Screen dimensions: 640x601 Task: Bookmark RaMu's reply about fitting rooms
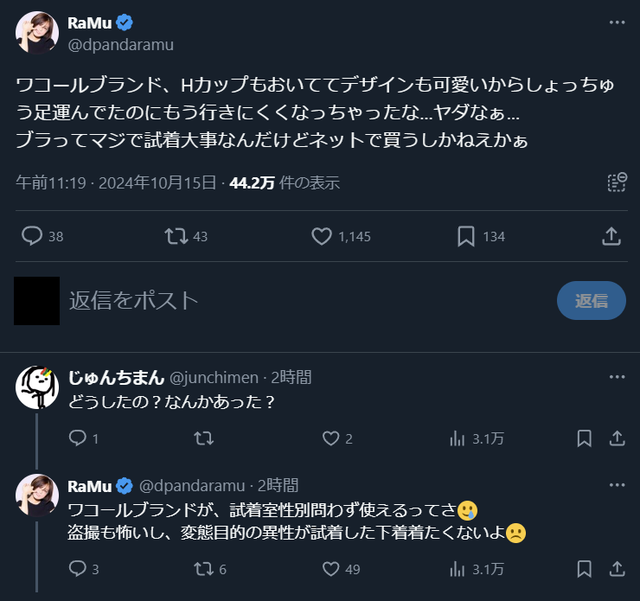pos(585,569)
